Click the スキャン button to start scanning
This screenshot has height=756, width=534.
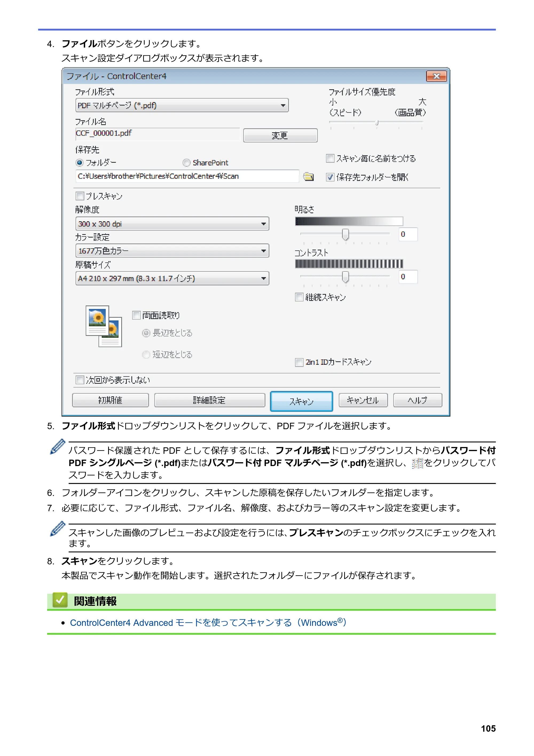click(x=301, y=401)
